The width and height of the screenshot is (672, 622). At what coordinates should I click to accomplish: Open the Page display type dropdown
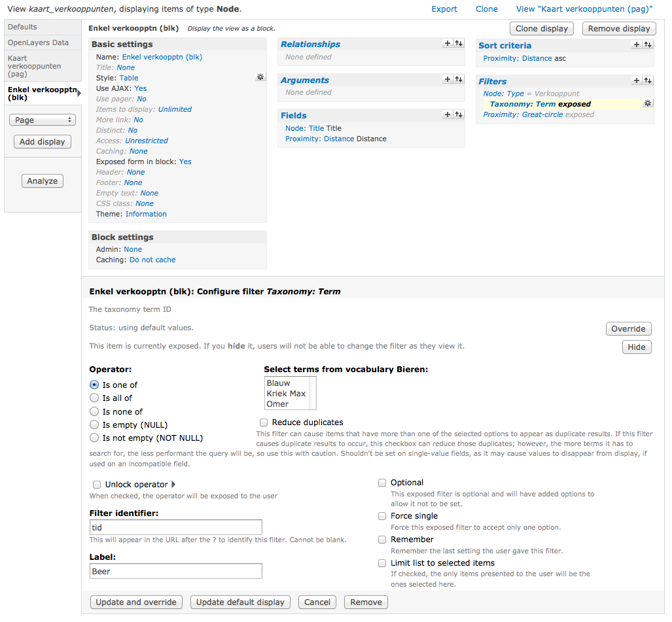coord(43,120)
